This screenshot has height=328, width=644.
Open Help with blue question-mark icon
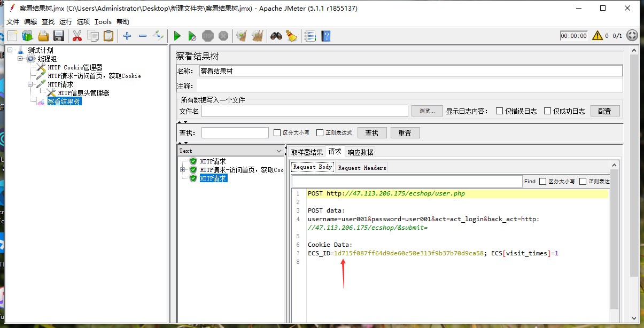[x=325, y=36]
